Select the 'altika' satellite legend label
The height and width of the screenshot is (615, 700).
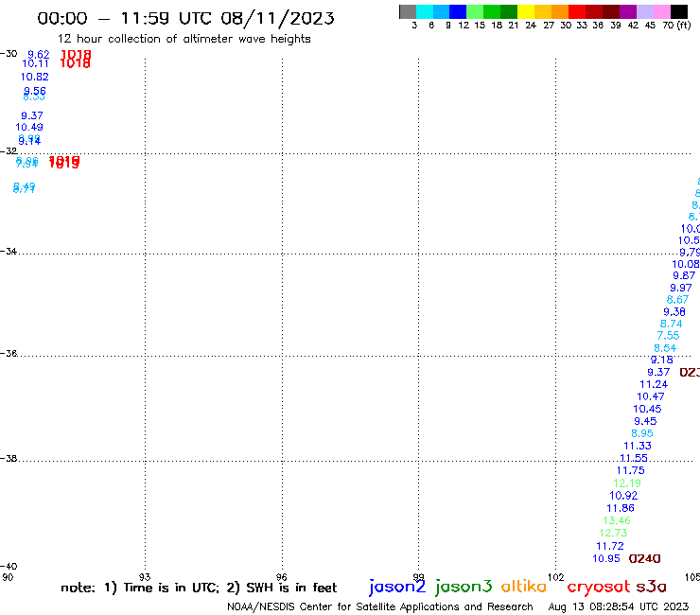tap(524, 587)
